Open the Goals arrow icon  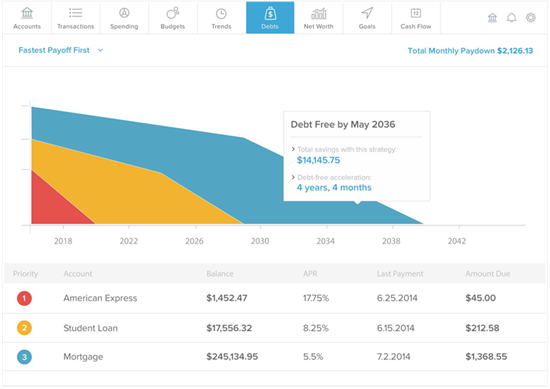click(x=367, y=13)
